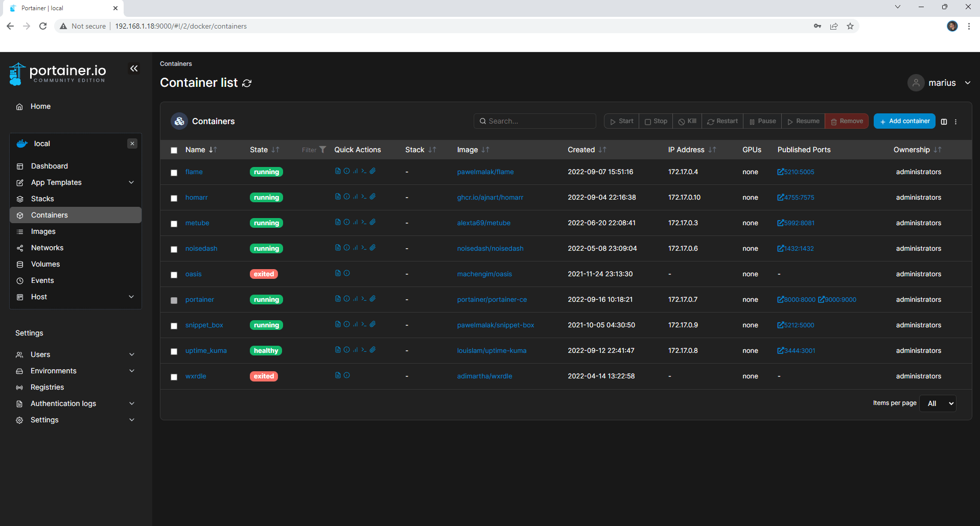The width and height of the screenshot is (980, 526).
Task: Open table column settings icon
Action: (x=944, y=122)
